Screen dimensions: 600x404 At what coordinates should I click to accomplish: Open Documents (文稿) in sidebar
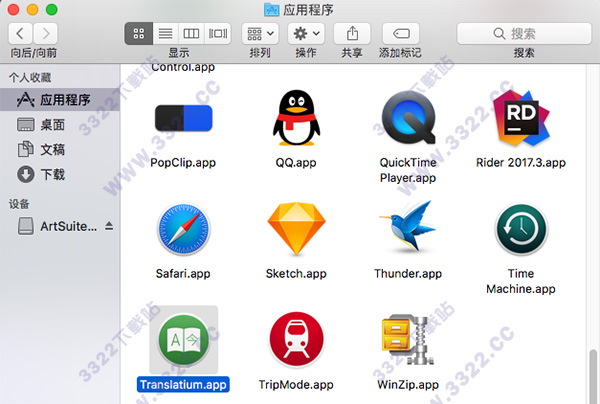coord(60,150)
